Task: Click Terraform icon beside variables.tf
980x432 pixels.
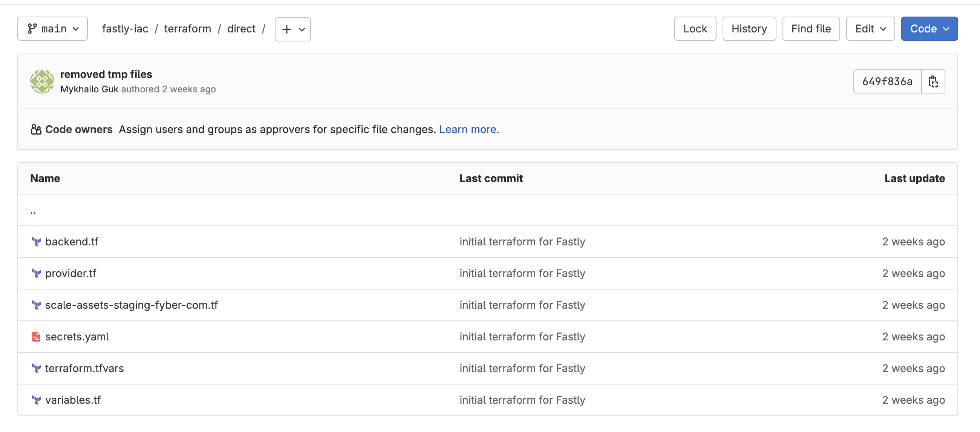Action: pos(36,400)
